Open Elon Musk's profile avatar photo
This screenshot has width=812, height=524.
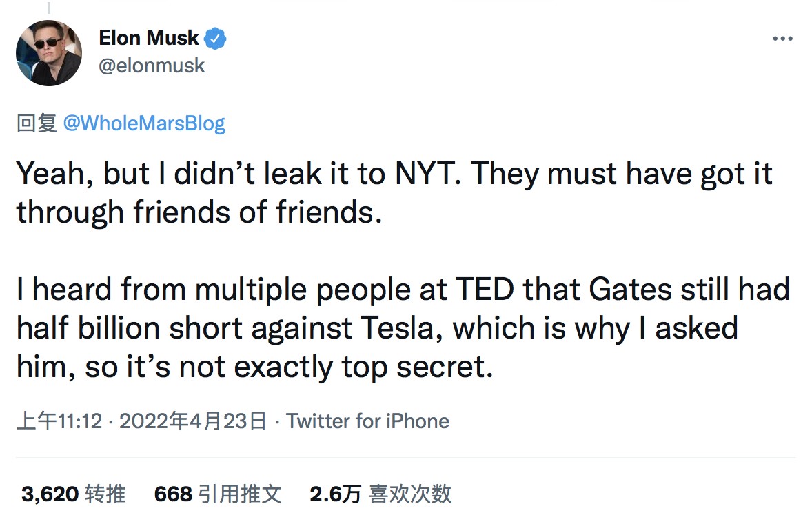point(49,53)
